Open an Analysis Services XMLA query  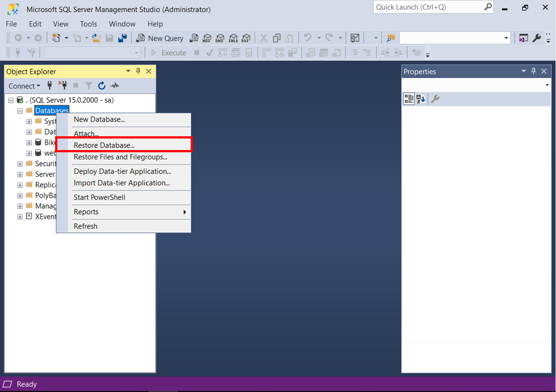tap(233, 38)
